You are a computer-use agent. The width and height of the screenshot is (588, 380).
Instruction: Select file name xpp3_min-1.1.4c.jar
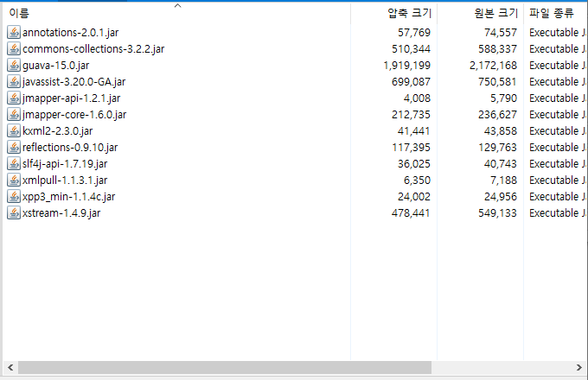coord(68,197)
